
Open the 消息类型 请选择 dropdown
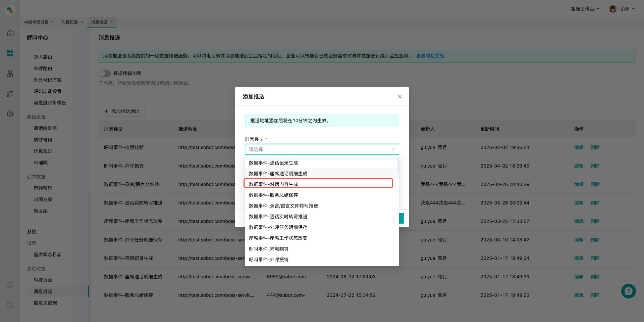[x=321, y=149]
